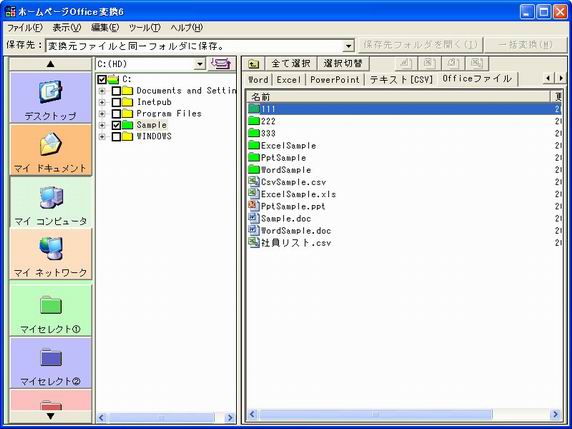Click the ExcelSample folder icon
This screenshot has height=429, width=572.
click(x=254, y=145)
